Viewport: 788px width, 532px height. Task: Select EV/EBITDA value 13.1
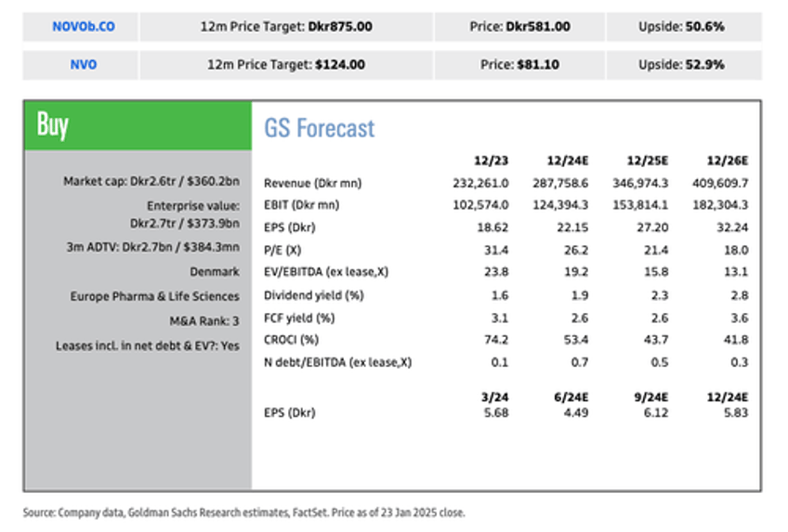tap(736, 272)
